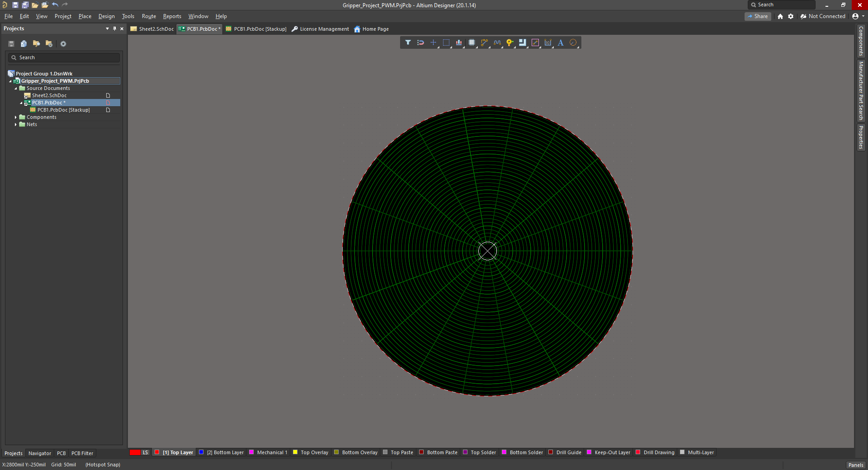
Task: Collapse the PCB1.PcbDoc tree node
Action: tap(21, 103)
